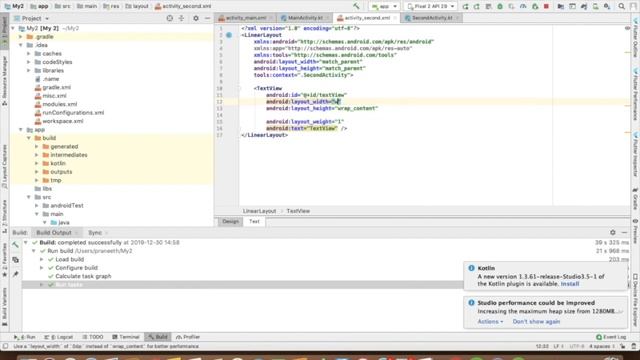Image resolution: width=640 pixels, height=360 pixels.
Task: Click LinearLayout breadcrumb below editor
Action: [260, 211]
